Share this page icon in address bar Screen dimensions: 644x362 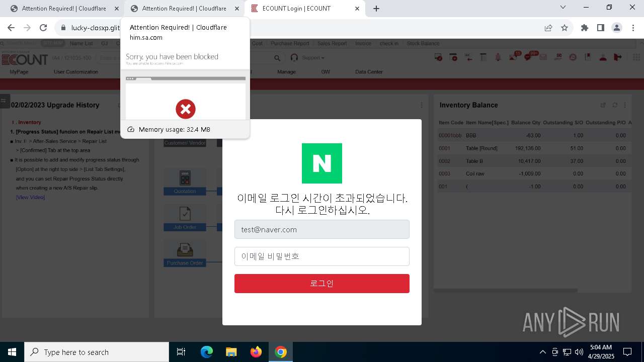[548, 28]
